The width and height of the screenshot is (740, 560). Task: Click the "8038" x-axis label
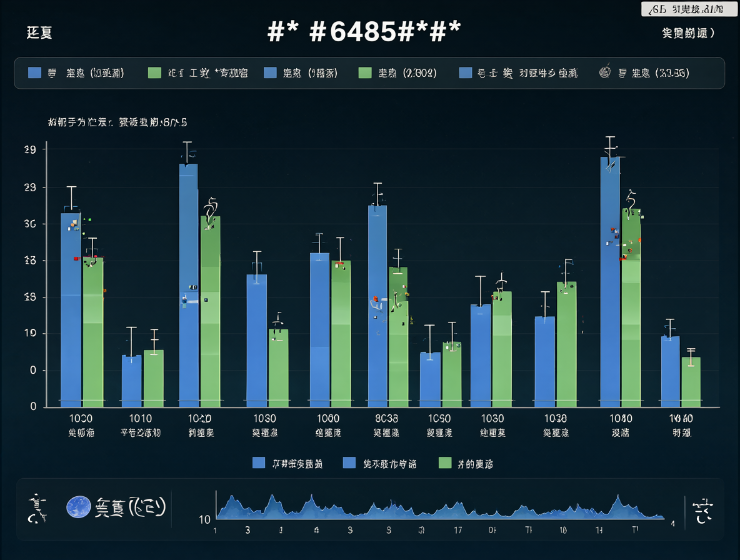click(x=386, y=419)
